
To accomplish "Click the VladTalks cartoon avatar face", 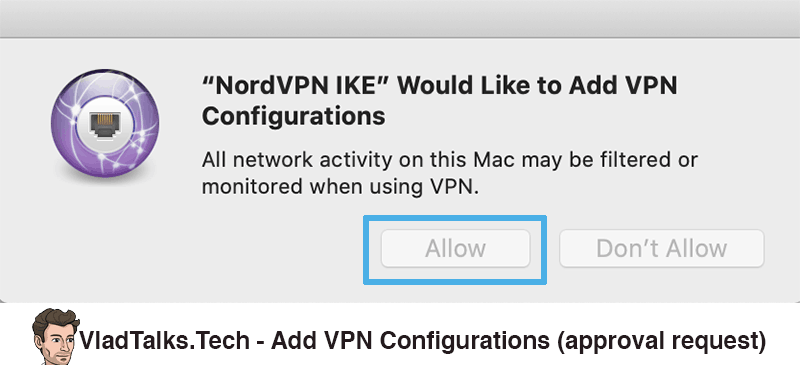I will click(x=56, y=337).
